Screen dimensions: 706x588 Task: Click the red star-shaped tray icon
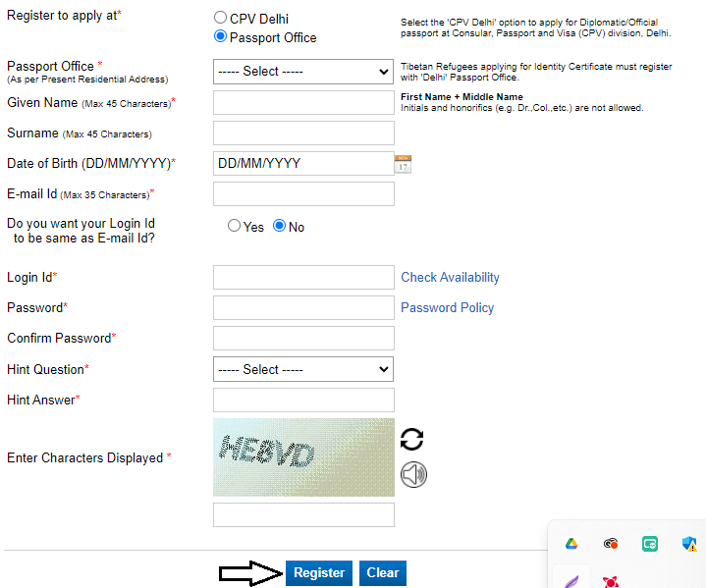611,582
